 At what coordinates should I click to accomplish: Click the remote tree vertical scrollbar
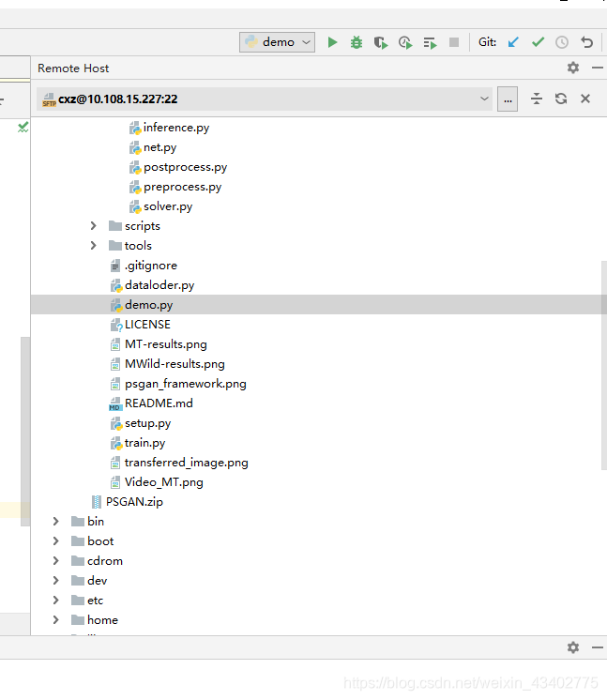tap(604, 365)
